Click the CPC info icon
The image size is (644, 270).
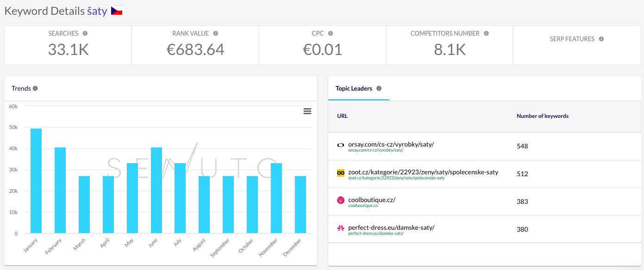click(x=331, y=33)
